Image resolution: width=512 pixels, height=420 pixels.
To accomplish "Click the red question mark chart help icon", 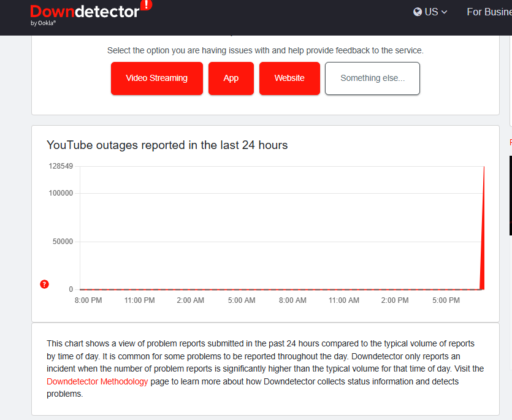I will 44,284.
